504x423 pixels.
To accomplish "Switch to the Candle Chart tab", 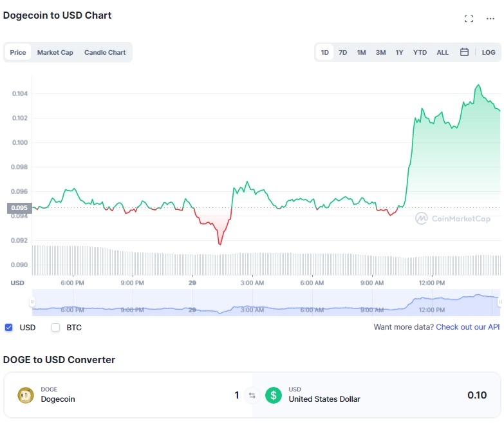I will point(105,52).
